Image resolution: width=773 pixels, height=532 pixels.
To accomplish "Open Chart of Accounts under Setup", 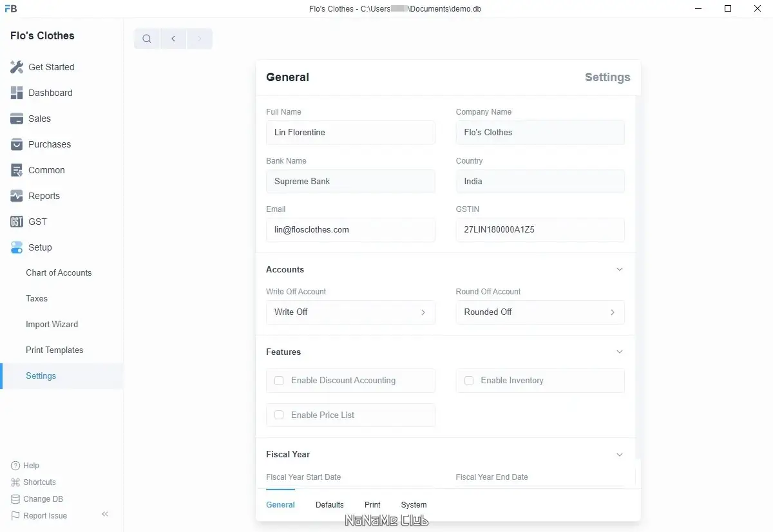I will coord(59,273).
